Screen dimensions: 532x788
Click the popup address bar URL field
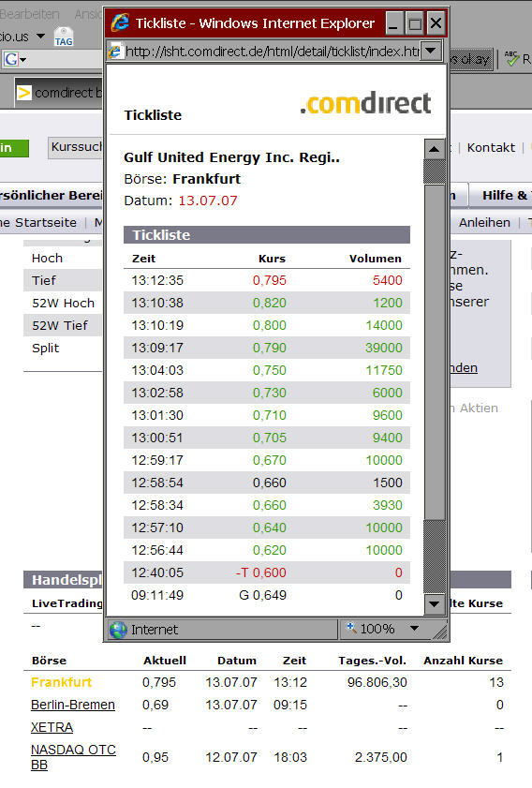[x=272, y=52]
